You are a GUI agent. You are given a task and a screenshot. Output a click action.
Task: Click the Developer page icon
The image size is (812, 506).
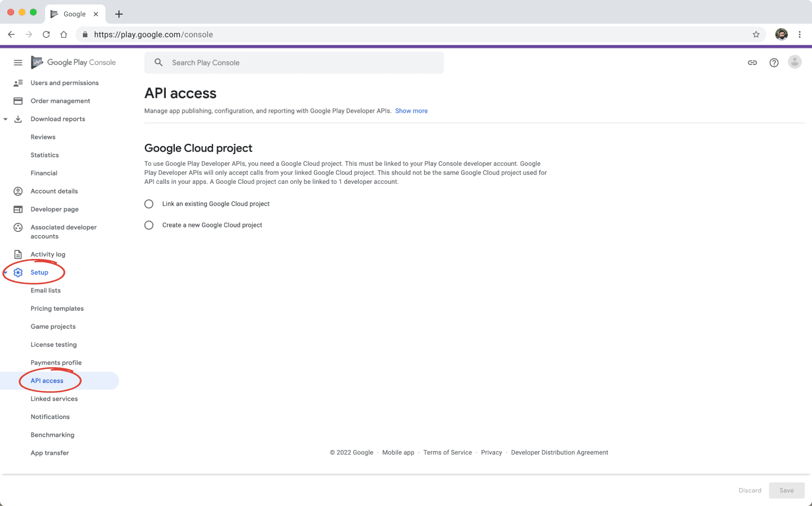(x=18, y=209)
